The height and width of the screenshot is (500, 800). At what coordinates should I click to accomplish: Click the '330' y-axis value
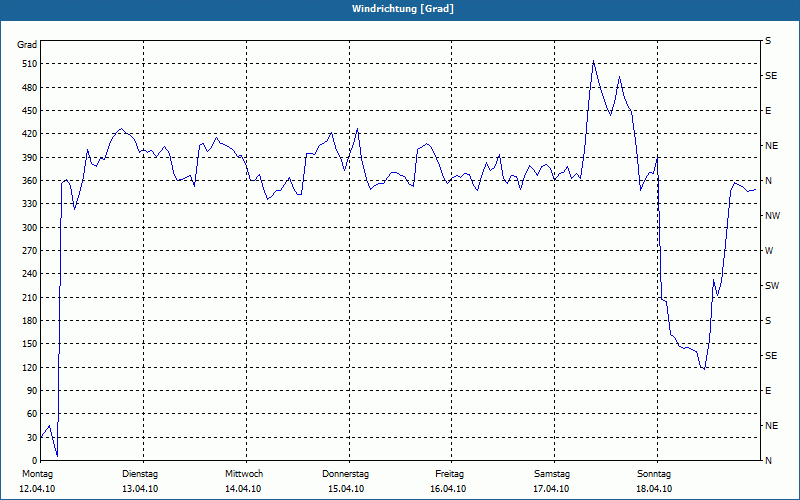[30, 204]
